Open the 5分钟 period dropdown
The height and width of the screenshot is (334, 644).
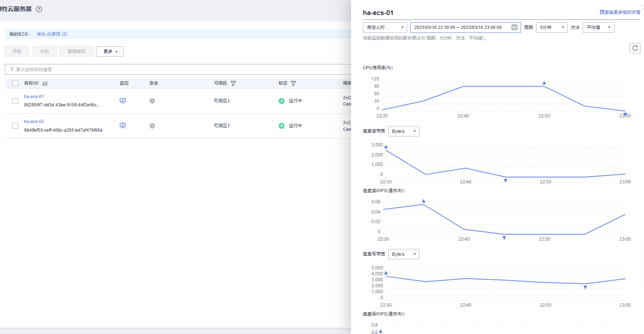(x=551, y=27)
